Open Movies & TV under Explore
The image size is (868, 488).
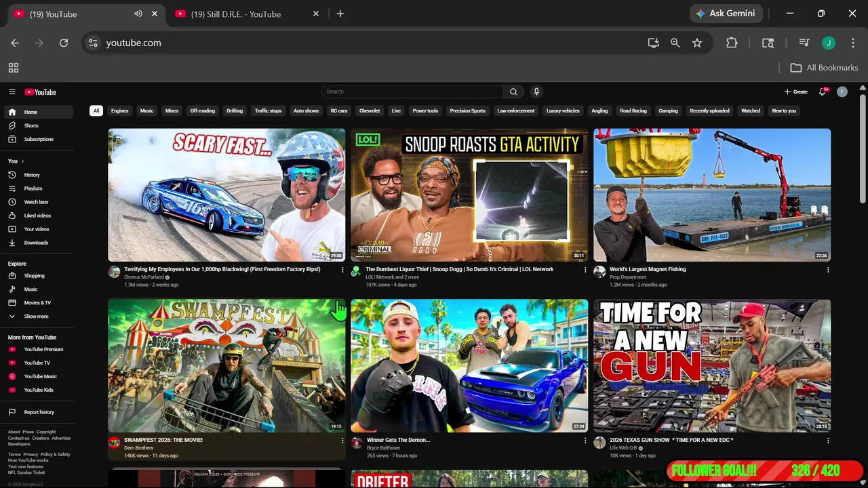point(38,303)
